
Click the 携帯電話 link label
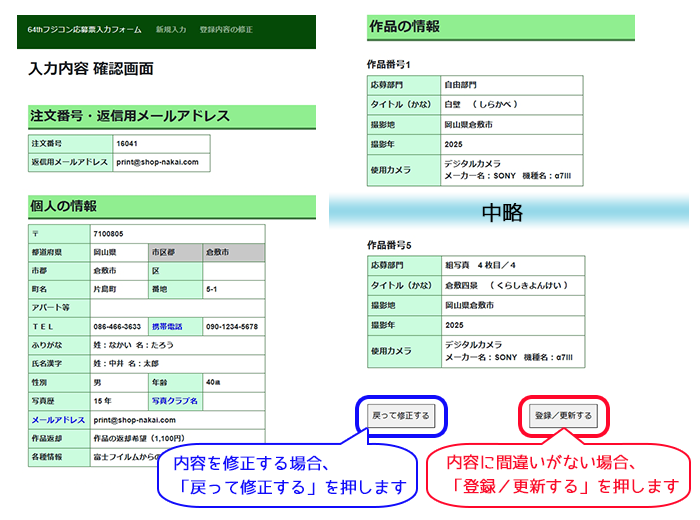click(x=167, y=326)
